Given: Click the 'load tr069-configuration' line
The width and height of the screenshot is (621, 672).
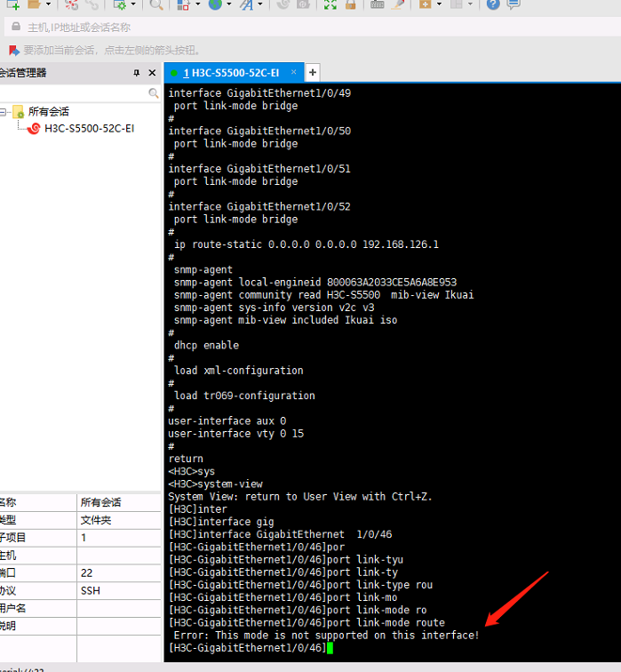Looking at the screenshot, I should point(244,396).
